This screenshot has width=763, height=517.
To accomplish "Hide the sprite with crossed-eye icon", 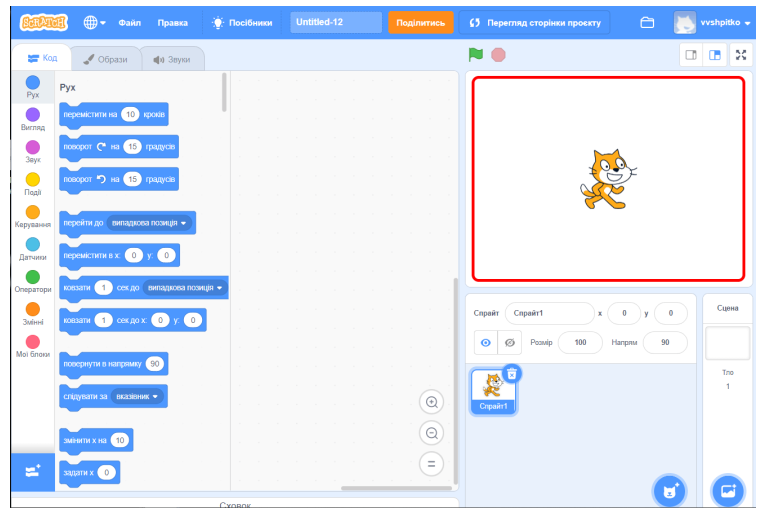I will point(510,343).
